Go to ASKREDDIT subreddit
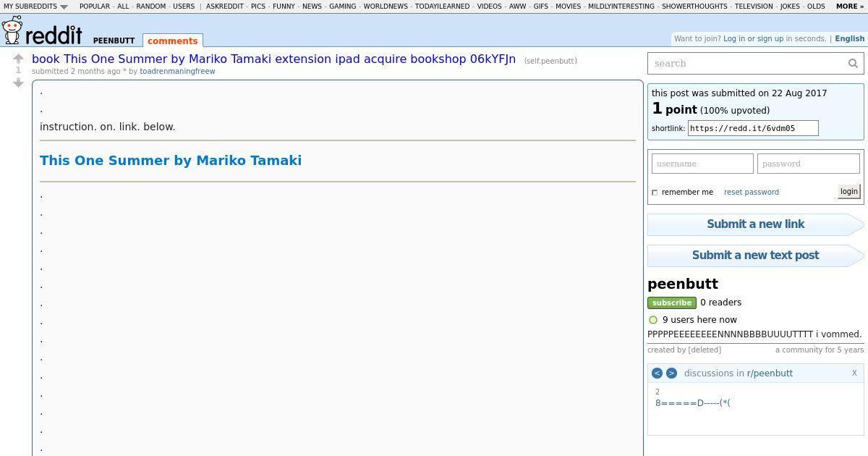This screenshot has width=868, height=456. pyautogui.click(x=225, y=7)
